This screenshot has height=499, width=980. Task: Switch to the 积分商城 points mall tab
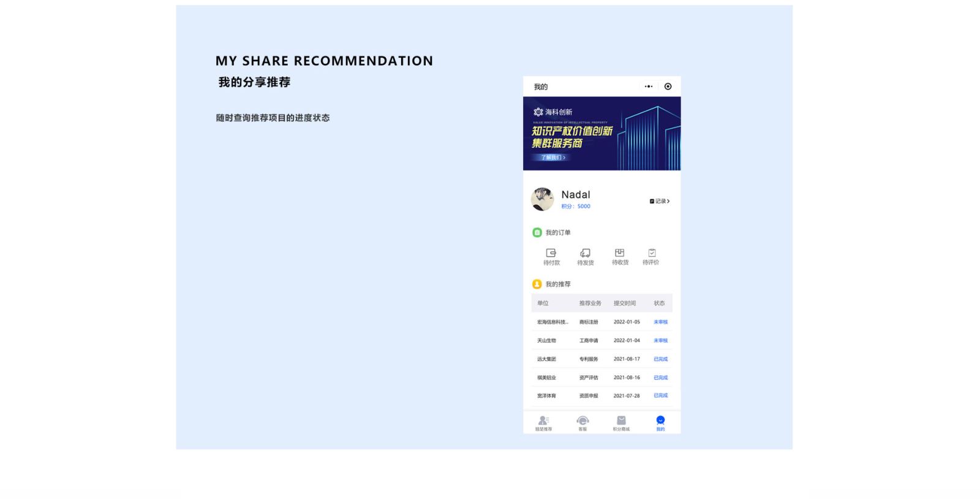tap(621, 424)
